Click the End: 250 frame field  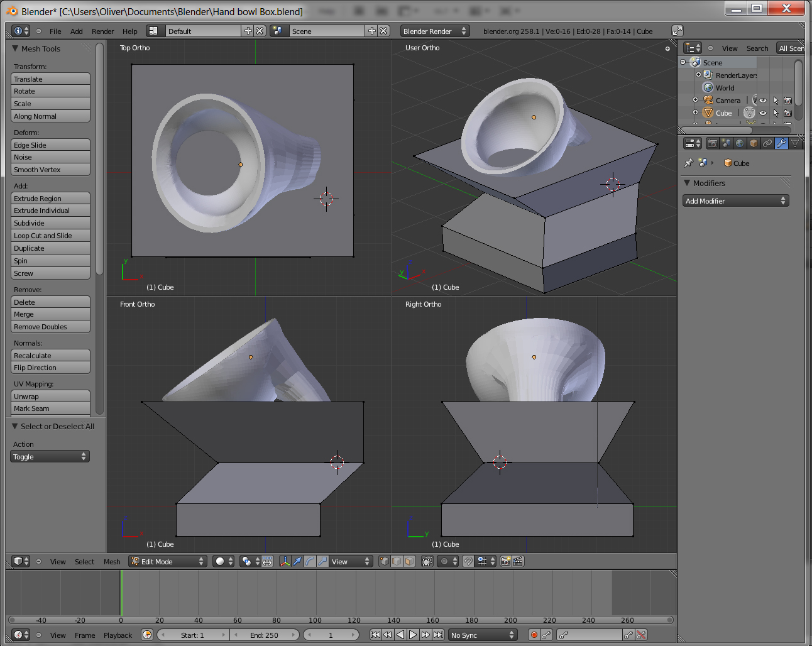(x=264, y=635)
